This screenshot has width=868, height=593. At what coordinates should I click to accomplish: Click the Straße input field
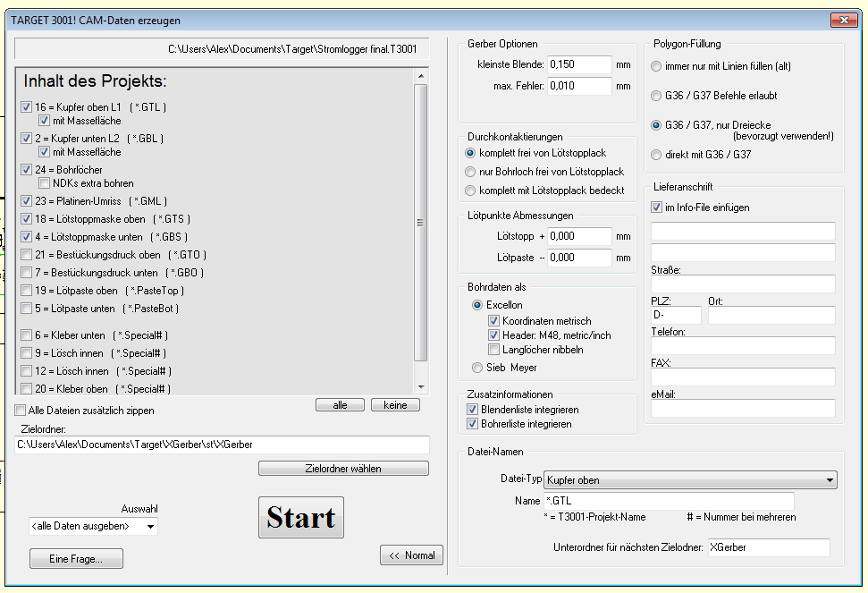coord(743,284)
